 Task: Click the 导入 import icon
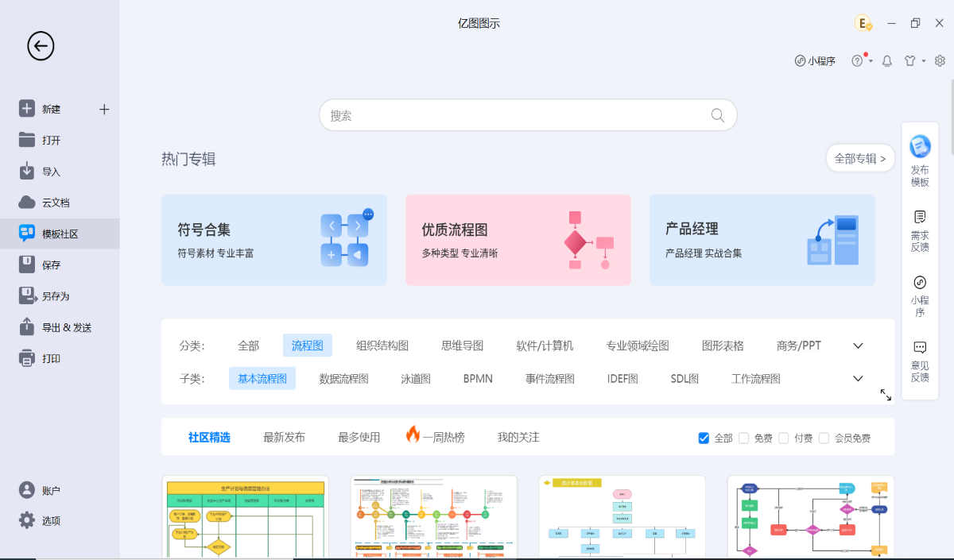(x=27, y=171)
